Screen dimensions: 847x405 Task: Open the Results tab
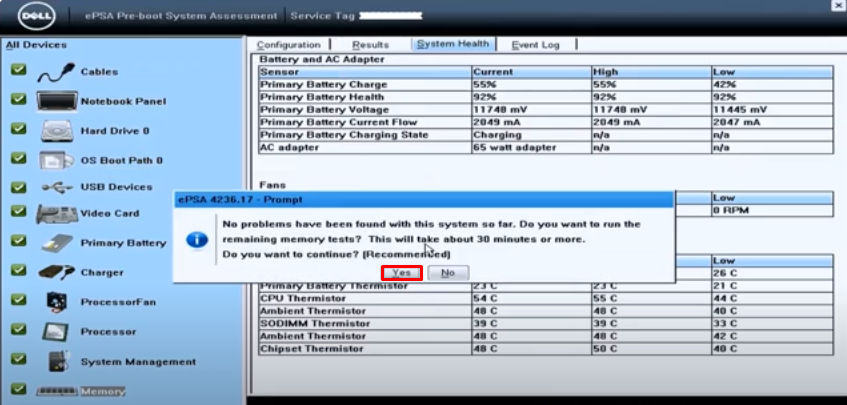[371, 45]
